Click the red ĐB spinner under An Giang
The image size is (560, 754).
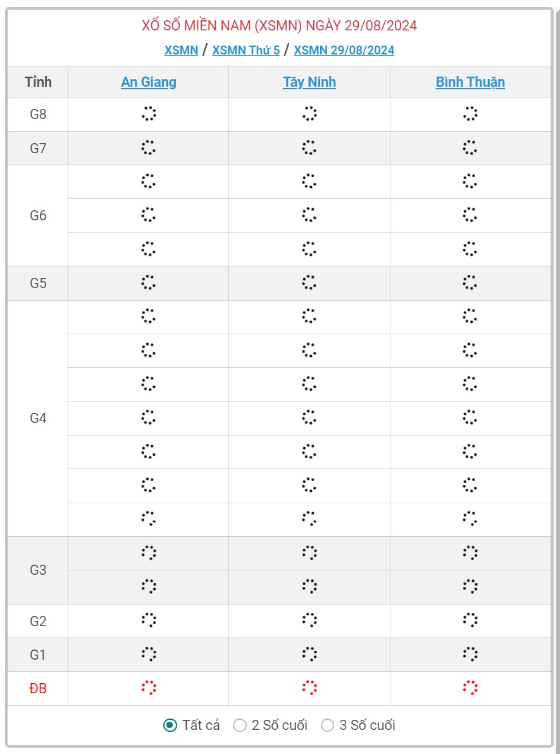149,688
